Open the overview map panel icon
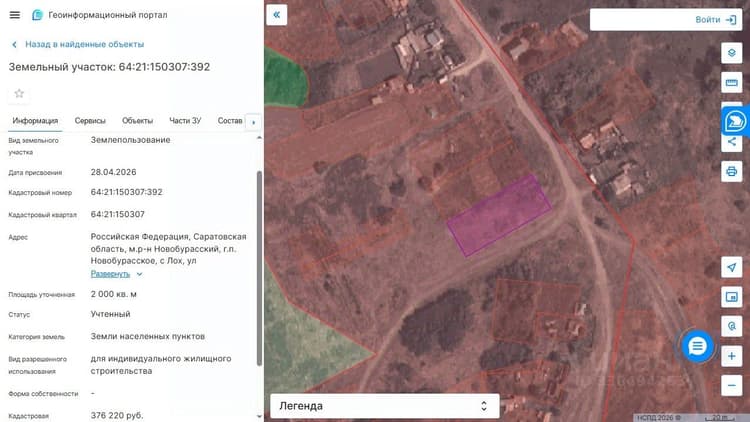Viewport: 750px width, 422px height. (x=731, y=297)
